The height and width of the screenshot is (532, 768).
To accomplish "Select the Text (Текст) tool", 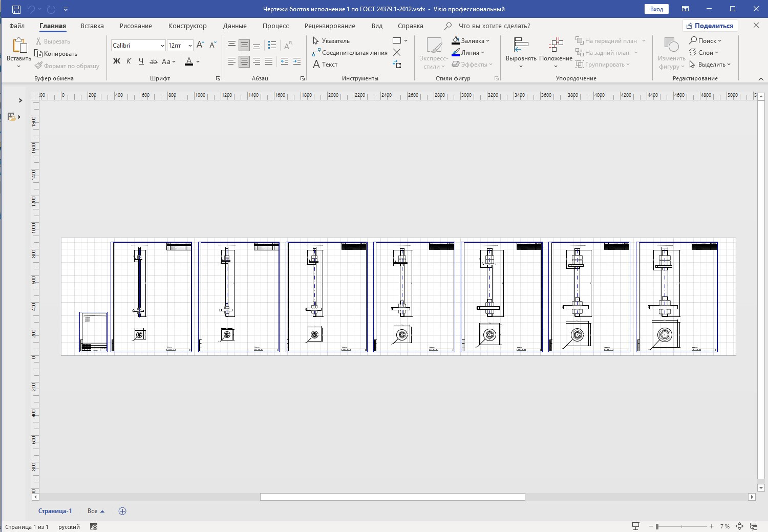I will coord(325,64).
